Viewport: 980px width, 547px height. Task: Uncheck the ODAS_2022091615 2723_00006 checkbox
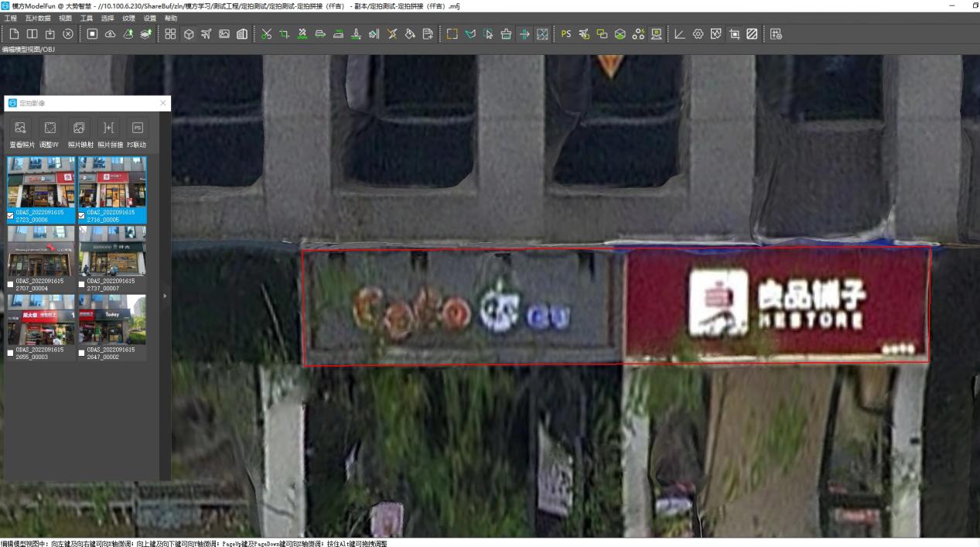click(11, 216)
